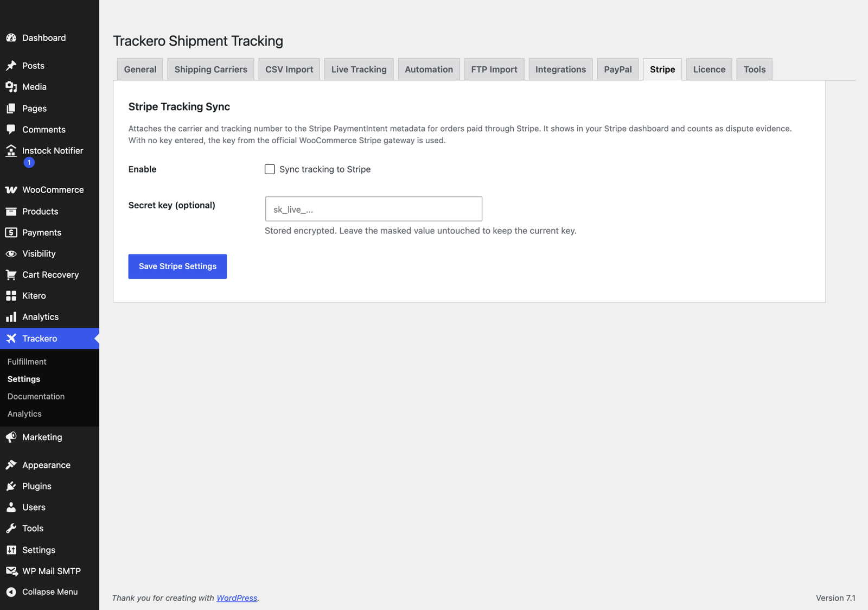The height and width of the screenshot is (610, 868).
Task: Switch to the PayPal tab
Action: (618, 69)
